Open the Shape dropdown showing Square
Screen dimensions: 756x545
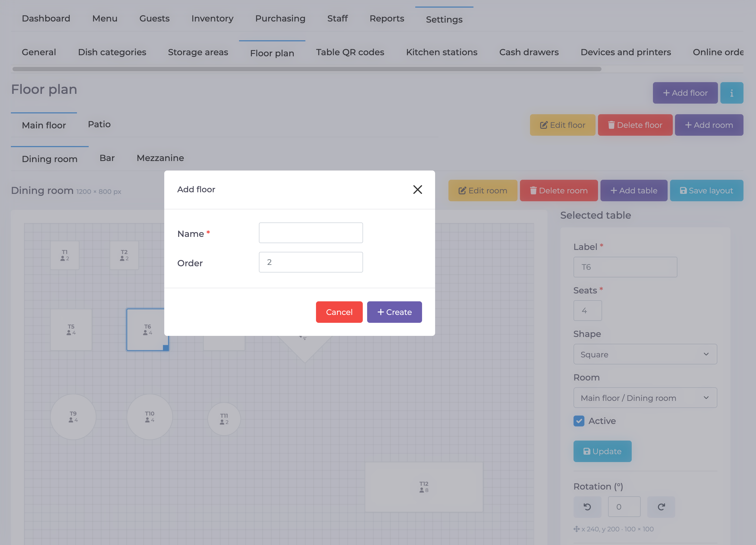645,354
